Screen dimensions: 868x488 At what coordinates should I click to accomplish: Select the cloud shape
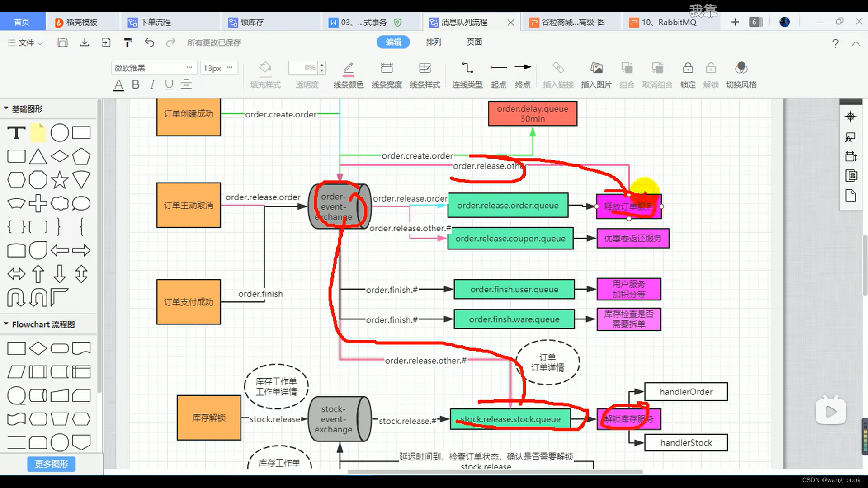(x=60, y=203)
